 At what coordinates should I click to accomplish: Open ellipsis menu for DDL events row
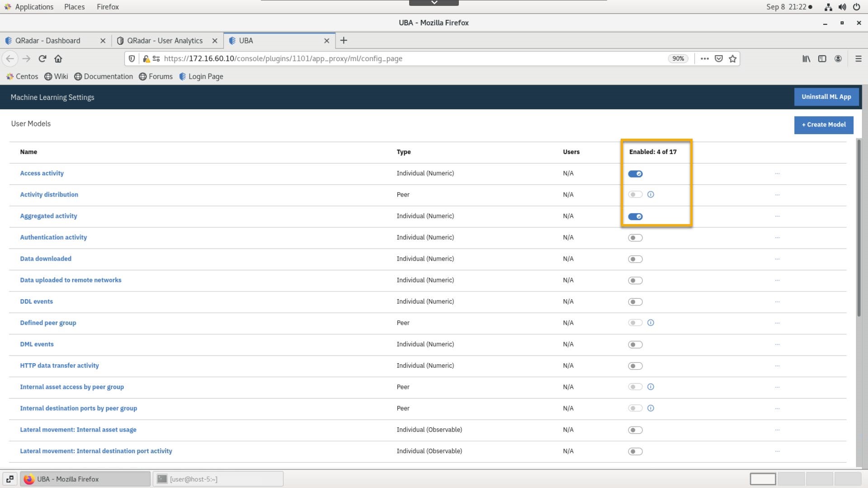[x=777, y=302]
